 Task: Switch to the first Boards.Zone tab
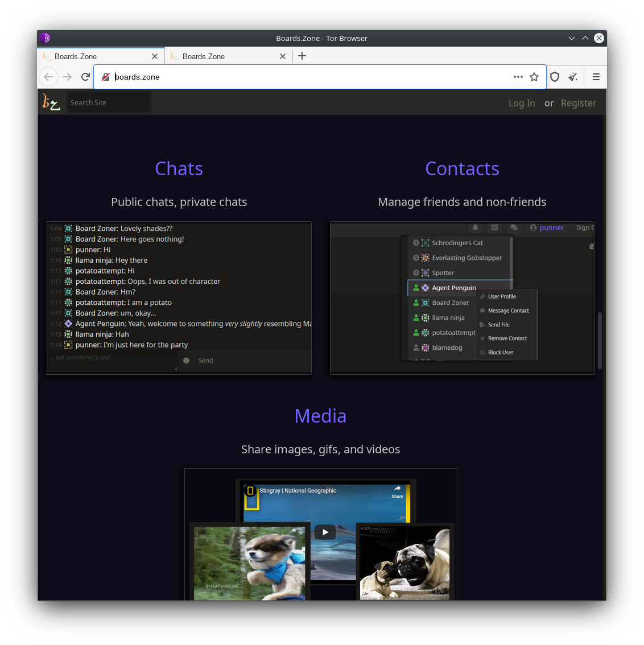[101, 56]
